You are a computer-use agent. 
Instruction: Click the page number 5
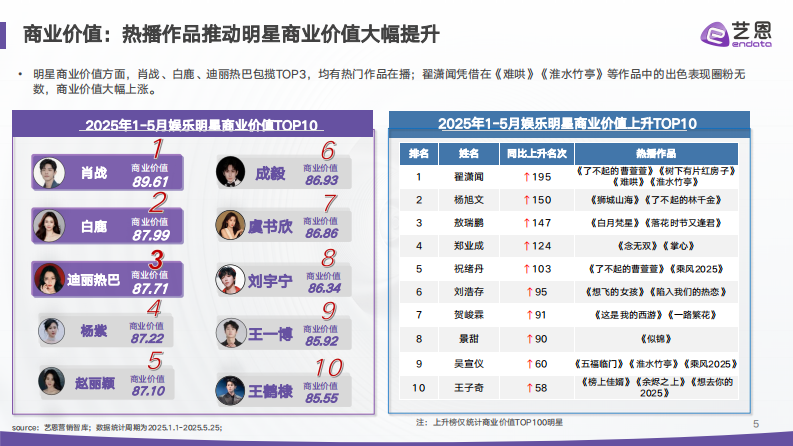755,424
